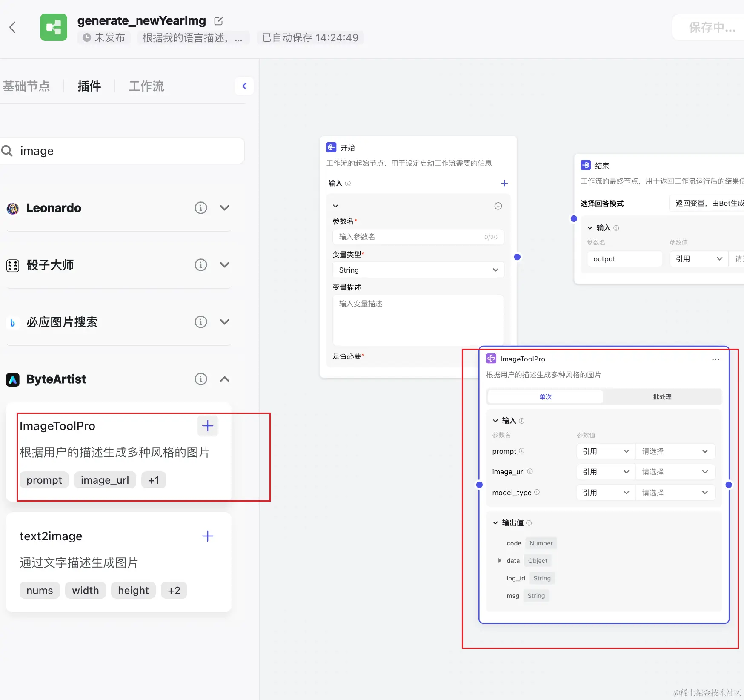The height and width of the screenshot is (700, 744).
Task: Click ImageToolPro node left connector dot
Action: [479, 485]
